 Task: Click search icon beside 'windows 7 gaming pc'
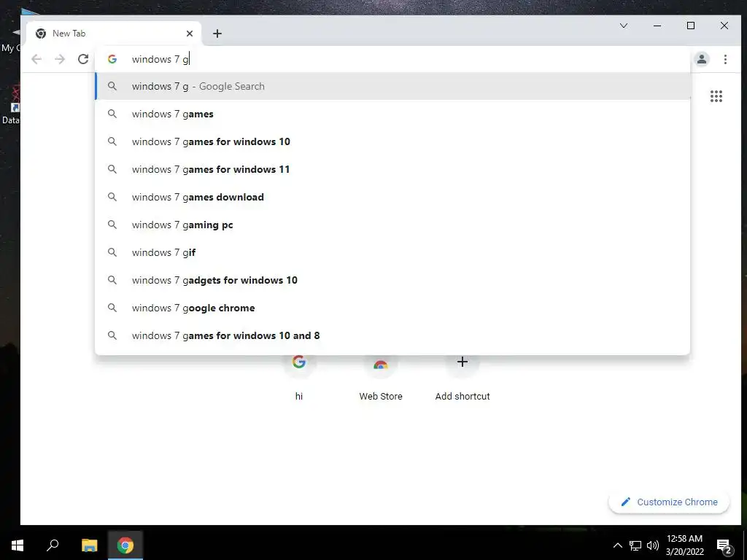pos(112,225)
